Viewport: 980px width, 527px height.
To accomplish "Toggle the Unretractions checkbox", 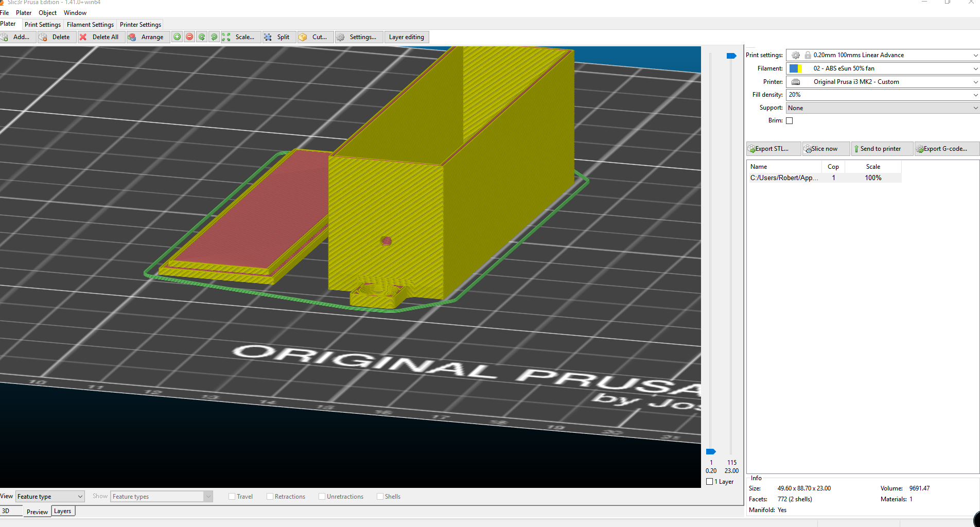I will point(322,497).
